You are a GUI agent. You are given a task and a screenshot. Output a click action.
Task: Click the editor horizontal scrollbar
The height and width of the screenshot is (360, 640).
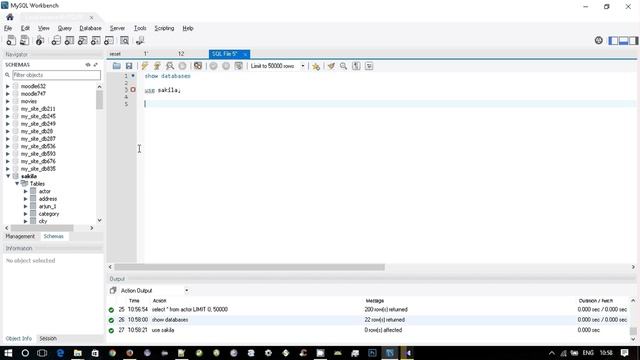[249, 267]
